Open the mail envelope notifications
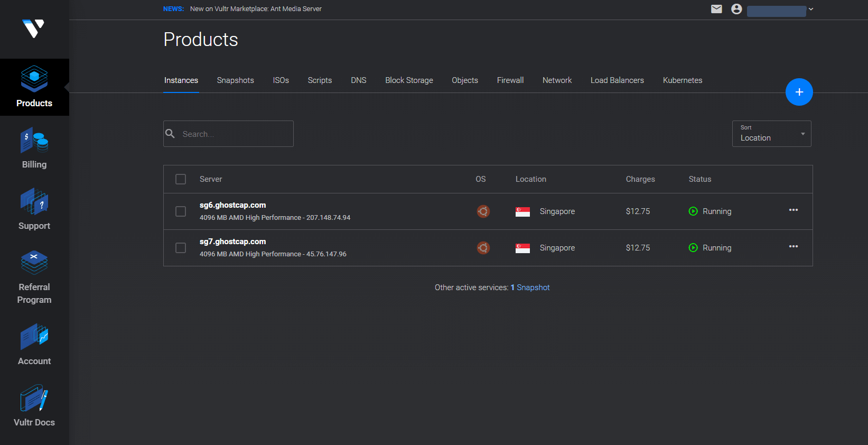 (716, 9)
